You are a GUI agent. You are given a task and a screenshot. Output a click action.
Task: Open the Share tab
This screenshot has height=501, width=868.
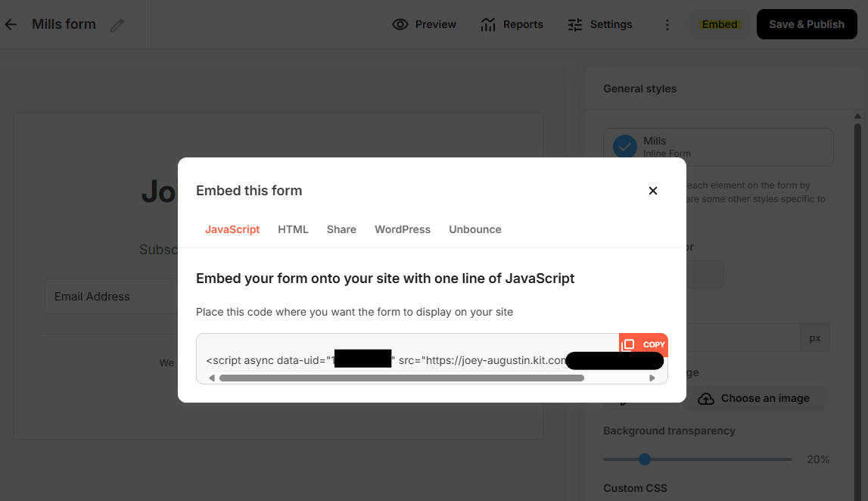click(341, 229)
